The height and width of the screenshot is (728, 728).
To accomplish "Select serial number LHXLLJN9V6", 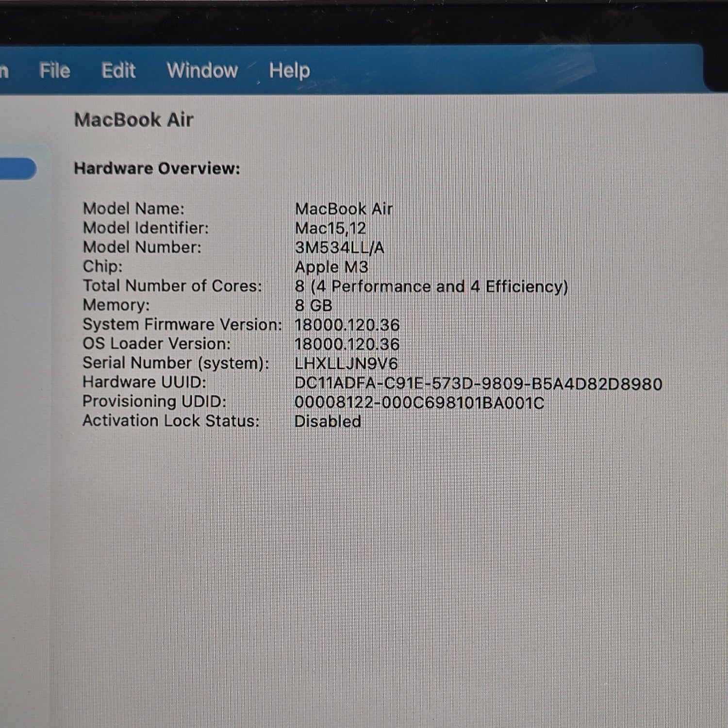I will coord(347,364).
